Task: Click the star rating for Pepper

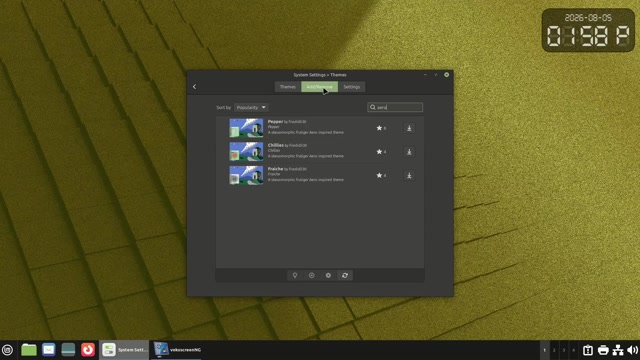Action: coord(381,128)
